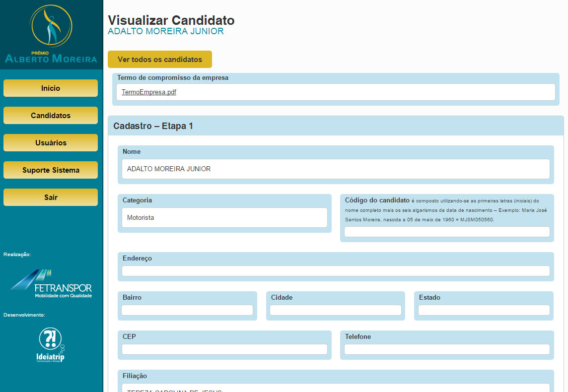Log out using the Sair button

tap(51, 197)
